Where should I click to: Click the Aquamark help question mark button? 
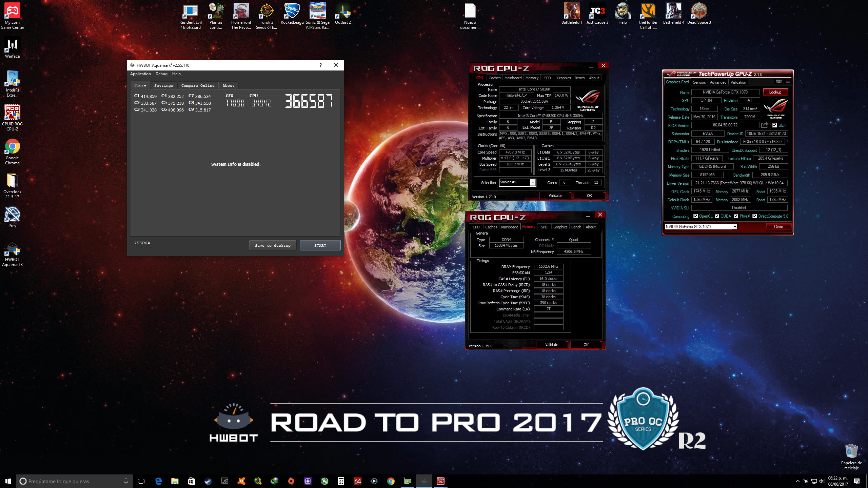[x=320, y=65]
